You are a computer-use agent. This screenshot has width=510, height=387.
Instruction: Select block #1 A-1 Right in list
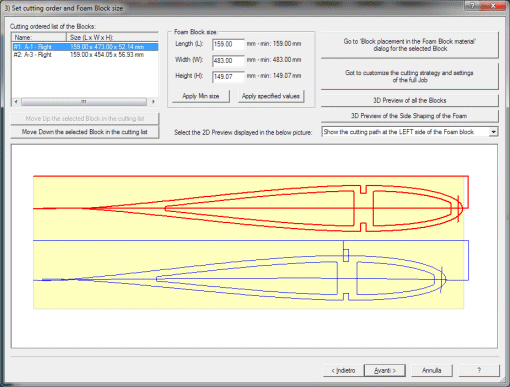click(85, 47)
